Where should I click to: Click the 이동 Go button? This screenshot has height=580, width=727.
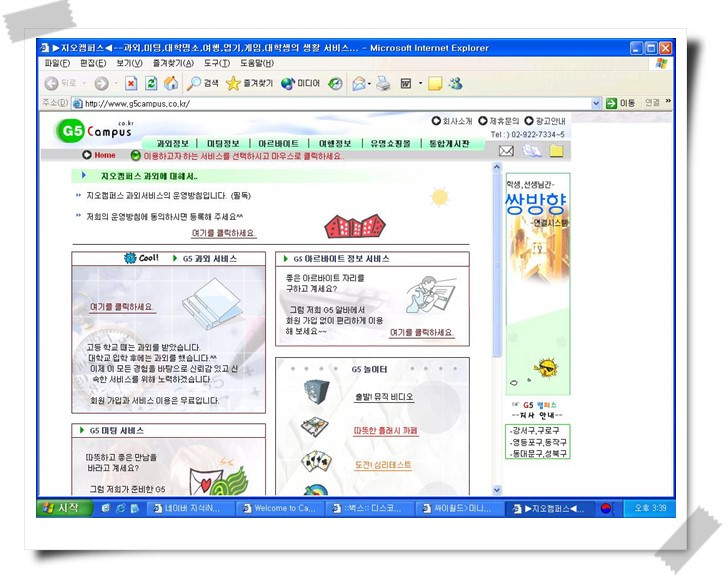pos(621,103)
